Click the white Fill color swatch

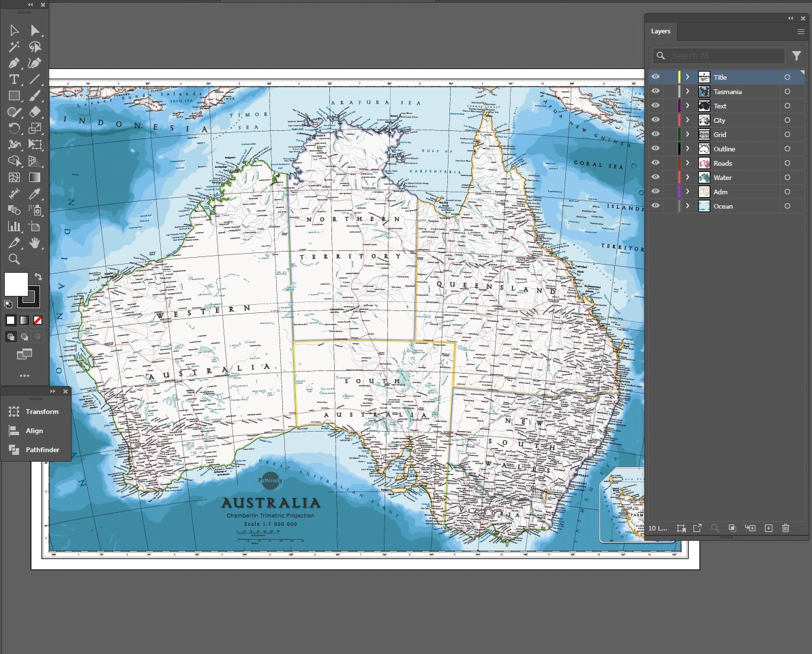pyautogui.click(x=16, y=284)
